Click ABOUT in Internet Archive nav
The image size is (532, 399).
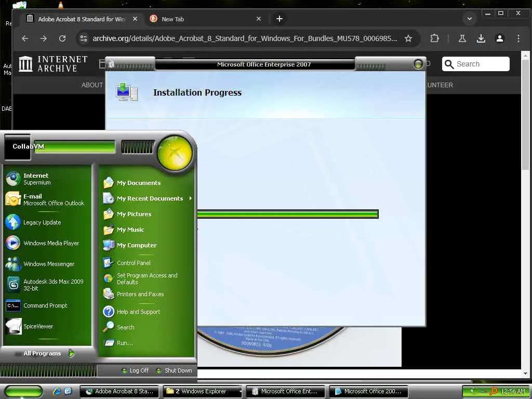pos(92,85)
